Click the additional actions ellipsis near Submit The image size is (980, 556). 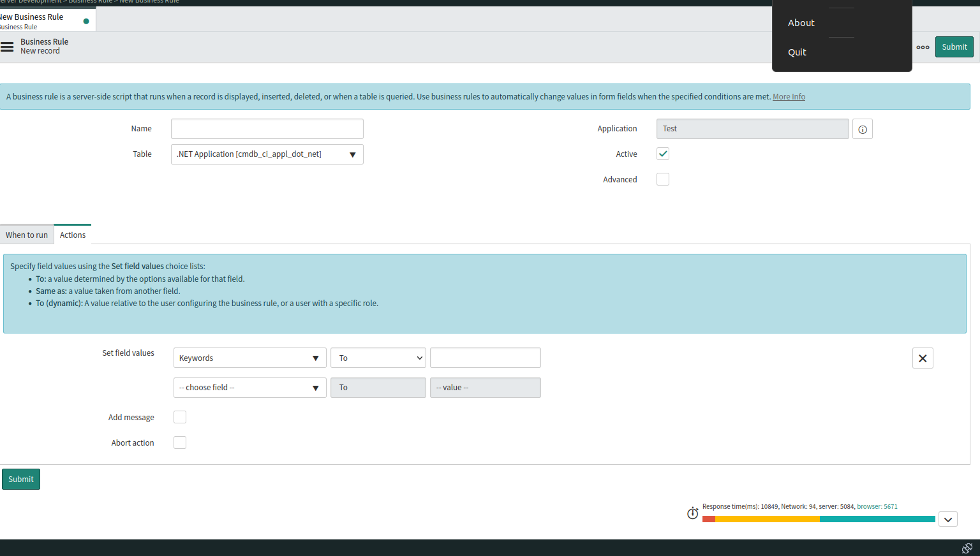(x=923, y=47)
